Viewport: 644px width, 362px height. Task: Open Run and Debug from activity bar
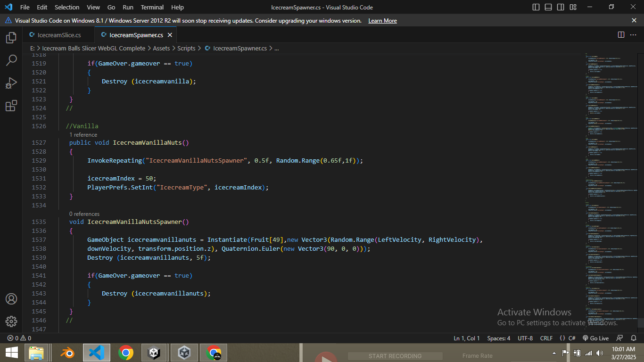11,83
